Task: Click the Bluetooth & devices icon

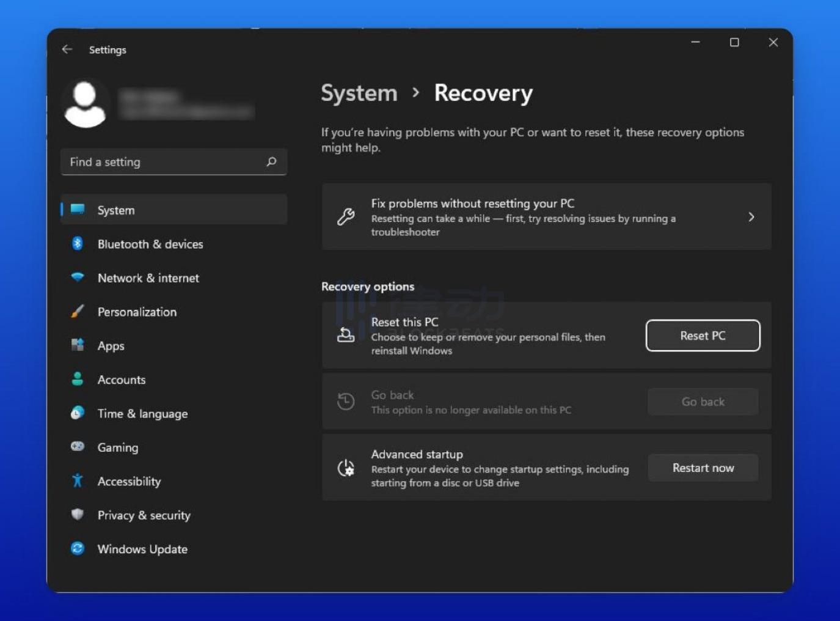Action: tap(78, 244)
